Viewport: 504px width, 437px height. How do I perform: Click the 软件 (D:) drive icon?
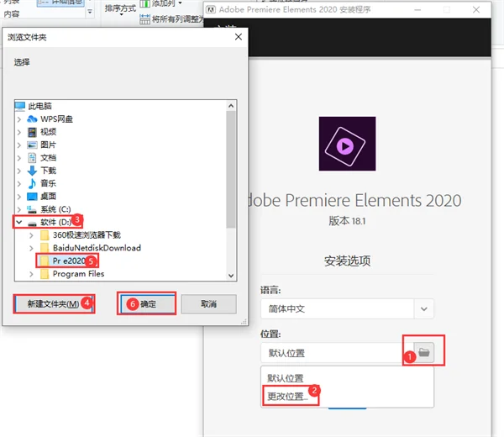[32, 223]
